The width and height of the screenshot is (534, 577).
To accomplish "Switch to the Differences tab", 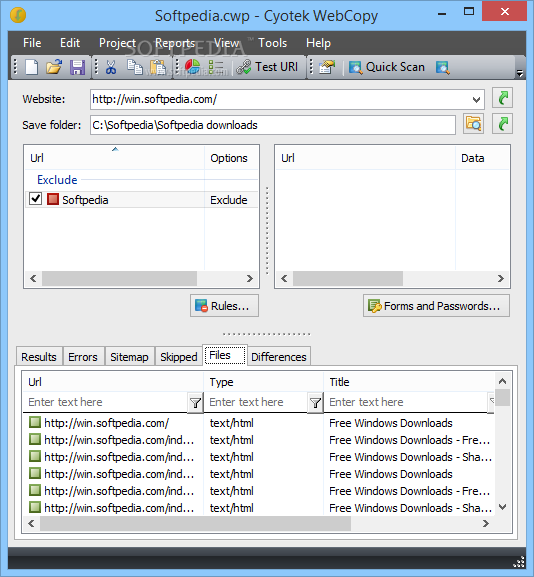I will [x=279, y=357].
